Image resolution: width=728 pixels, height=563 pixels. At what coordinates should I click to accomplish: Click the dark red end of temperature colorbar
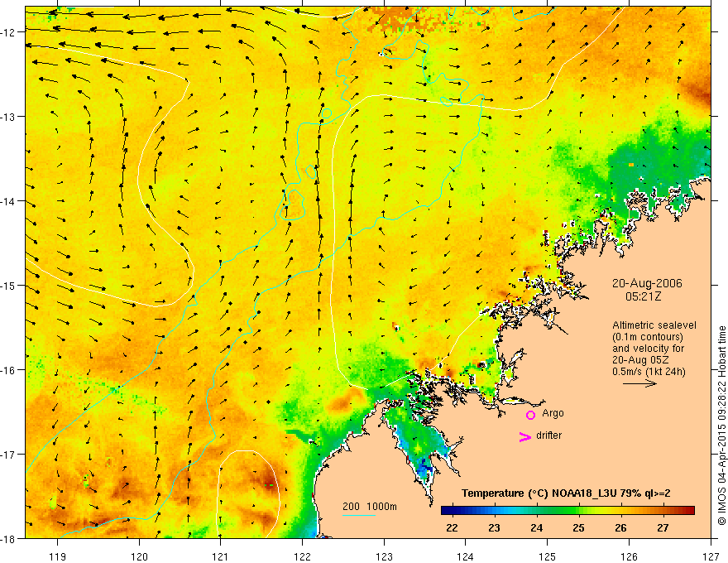[687, 511]
